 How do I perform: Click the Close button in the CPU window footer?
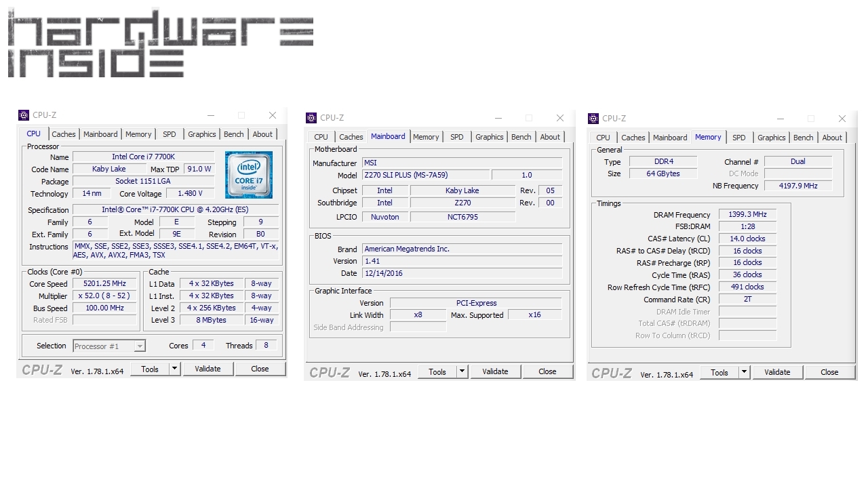click(260, 369)
